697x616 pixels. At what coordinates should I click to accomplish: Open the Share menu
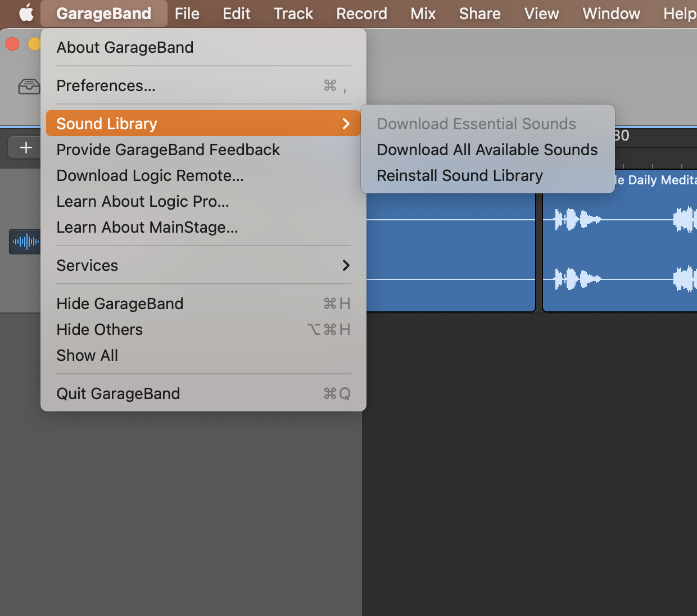pos(480,13)
